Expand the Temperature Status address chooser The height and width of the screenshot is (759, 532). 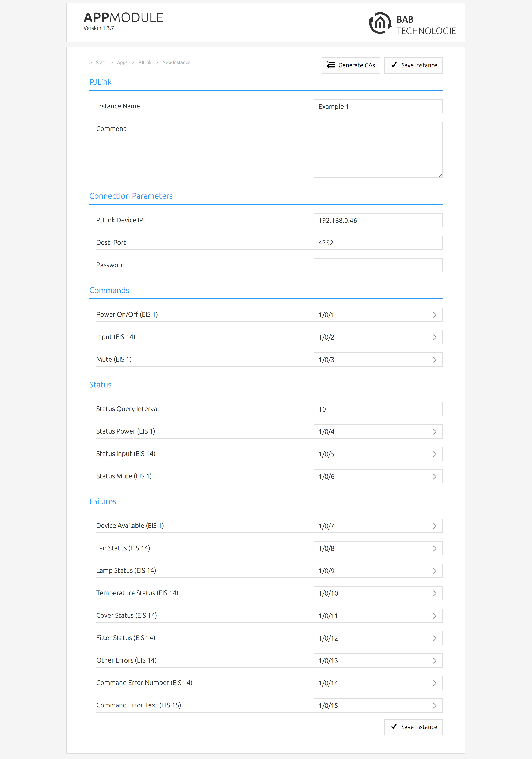[434, 593]
